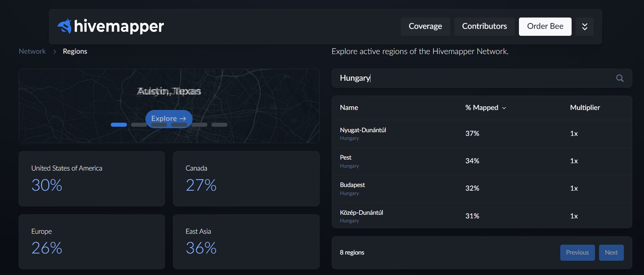Open the United States of America card

click(x=92, y=179)
